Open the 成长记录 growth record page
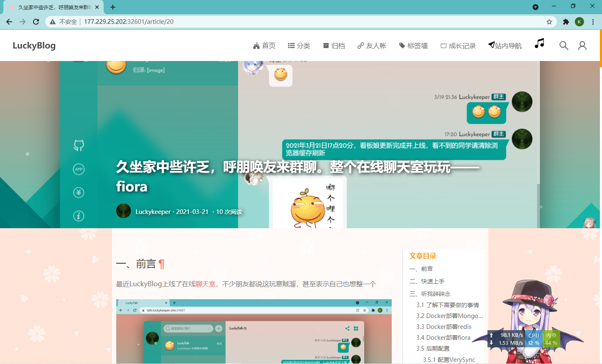602x364 pixels. [x=458, y=46]
